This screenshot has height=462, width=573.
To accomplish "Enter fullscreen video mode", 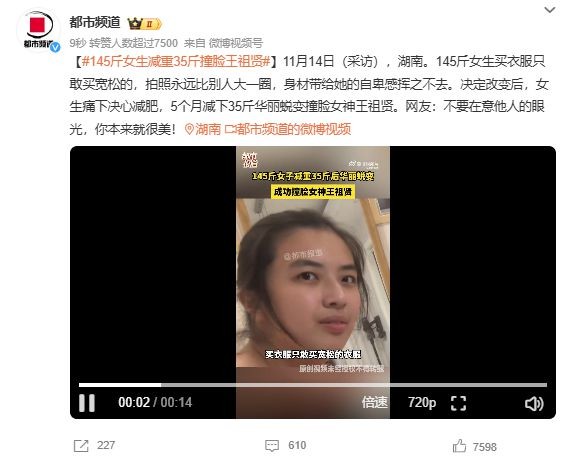I will point(458,403).
